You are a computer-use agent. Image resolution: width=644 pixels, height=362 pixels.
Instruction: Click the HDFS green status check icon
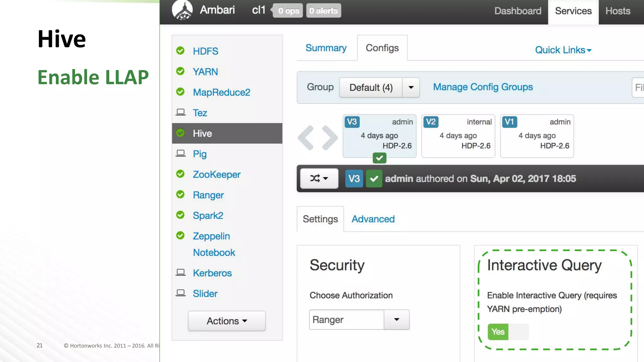[x=180, y=51]
